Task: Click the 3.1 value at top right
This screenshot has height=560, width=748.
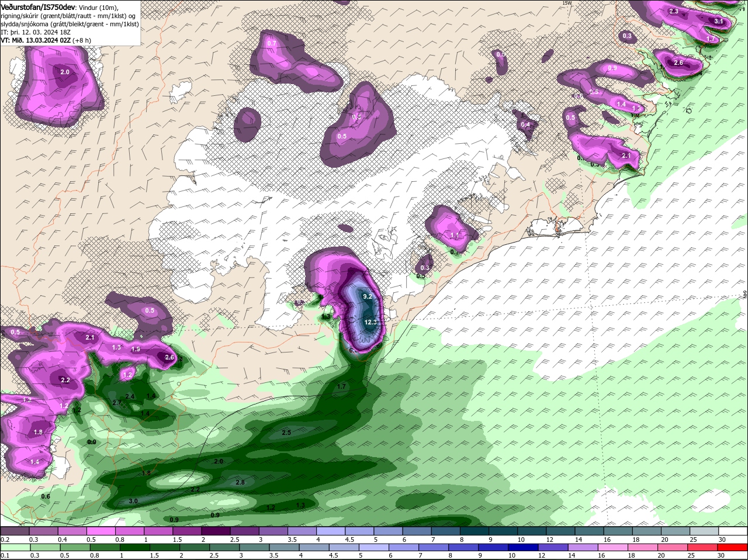Action: click(x=719, y=21)
